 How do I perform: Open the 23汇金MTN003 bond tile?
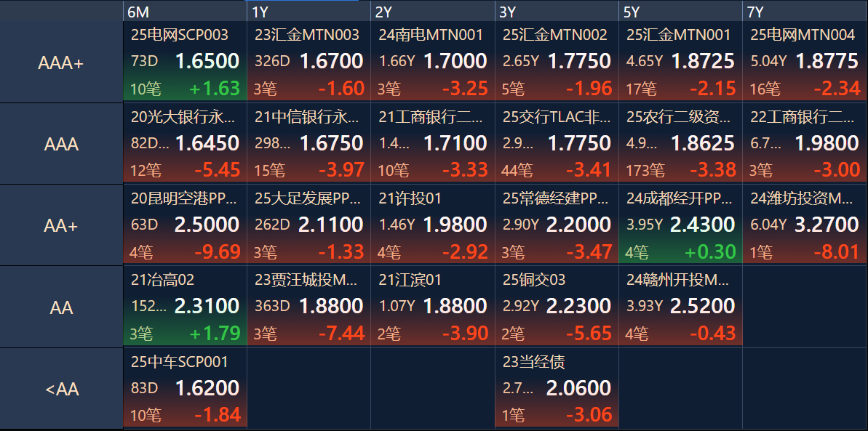coord(309,61)
